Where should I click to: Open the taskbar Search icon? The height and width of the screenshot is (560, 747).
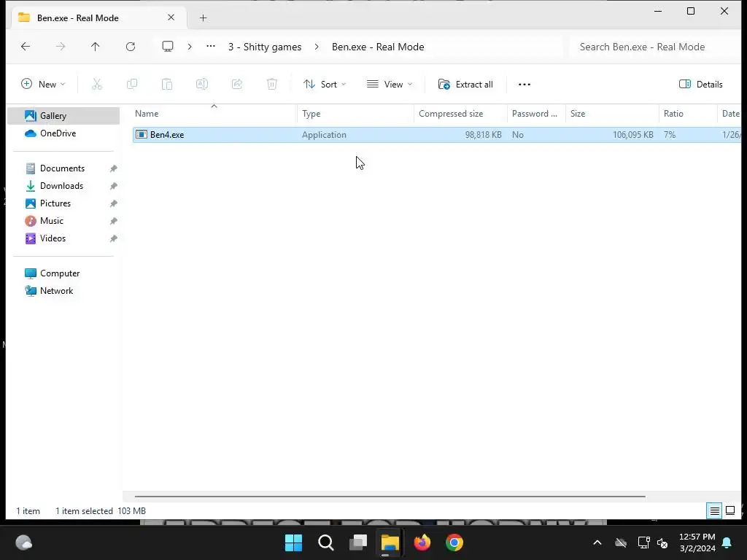click(326, 542)
